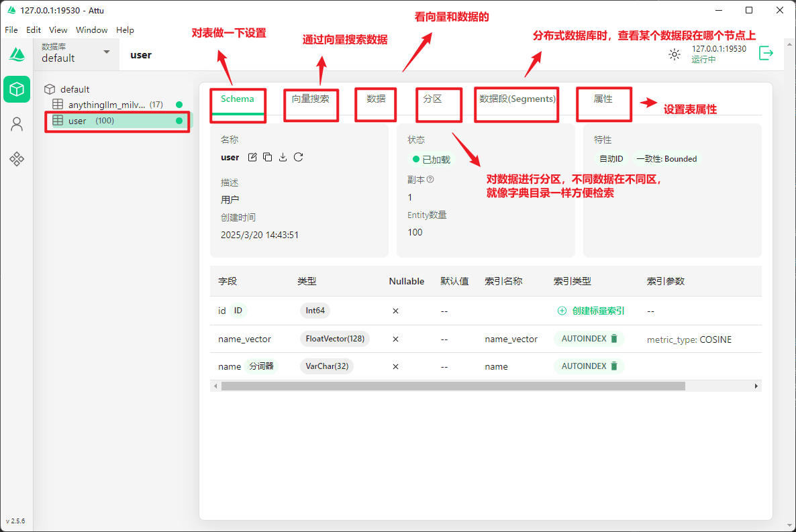
Task: Delete the name_vector AUTOINDEX via trash icon
Action: pos(613,339)
